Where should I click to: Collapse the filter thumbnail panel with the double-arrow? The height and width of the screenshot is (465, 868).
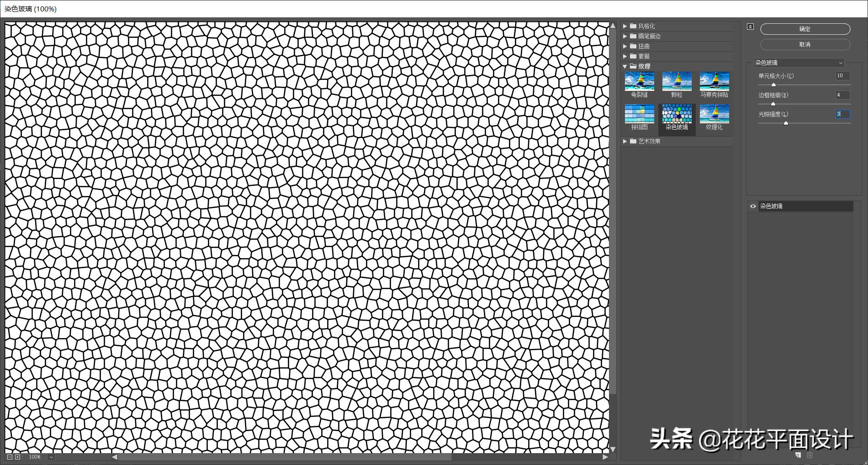(750, 26)
